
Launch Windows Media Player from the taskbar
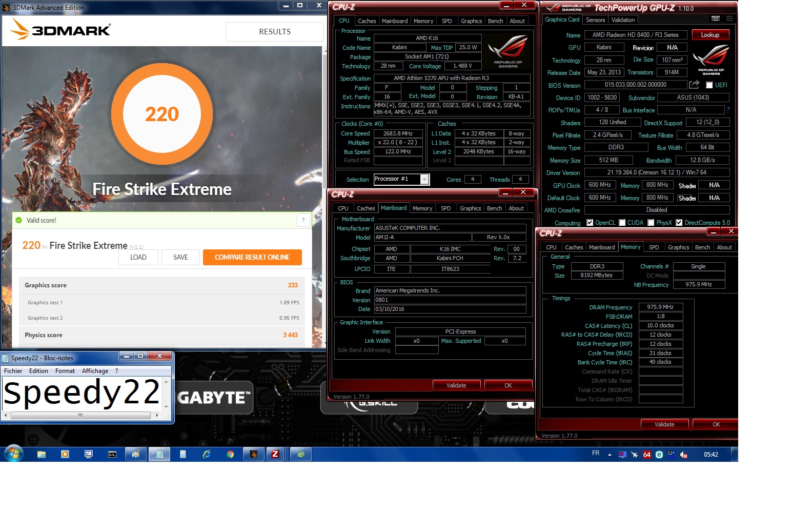point(65,454)
